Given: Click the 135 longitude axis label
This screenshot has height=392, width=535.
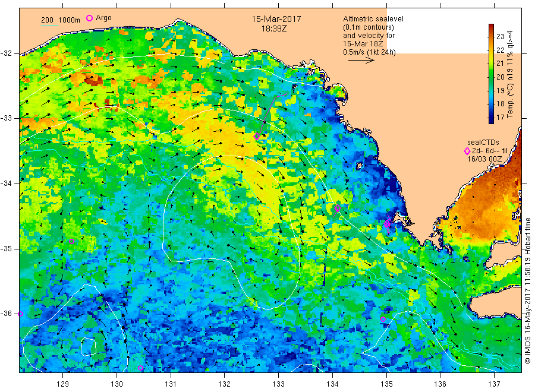Looking at the screenshot, I should pos(386,384).
